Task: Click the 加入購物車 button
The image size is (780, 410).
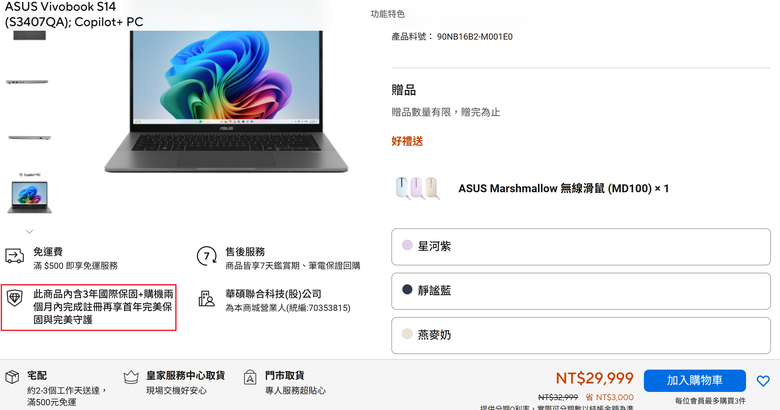Action: tap(694, 381)
